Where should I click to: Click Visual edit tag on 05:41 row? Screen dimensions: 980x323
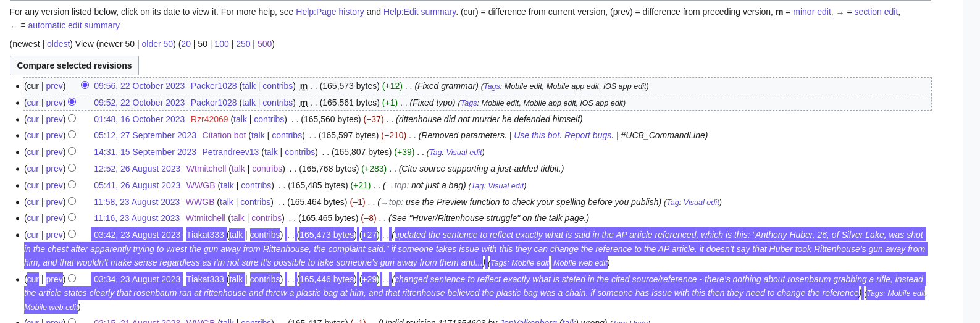506,186
